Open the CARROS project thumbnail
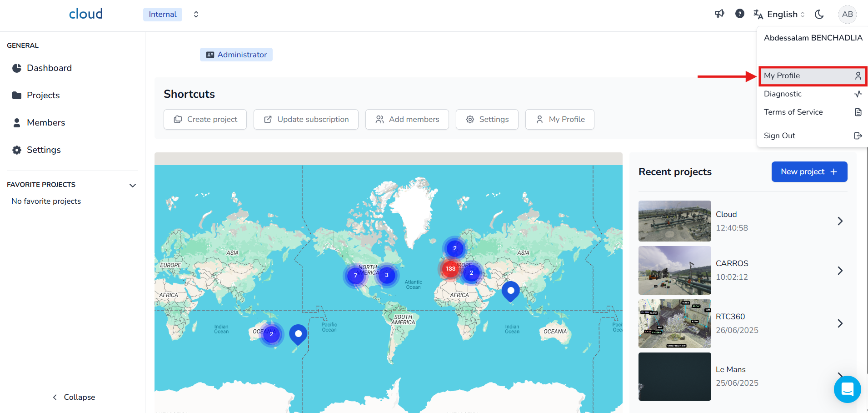Image resolution: width=868 pixels, height=413 pixels. coord(674,270)
